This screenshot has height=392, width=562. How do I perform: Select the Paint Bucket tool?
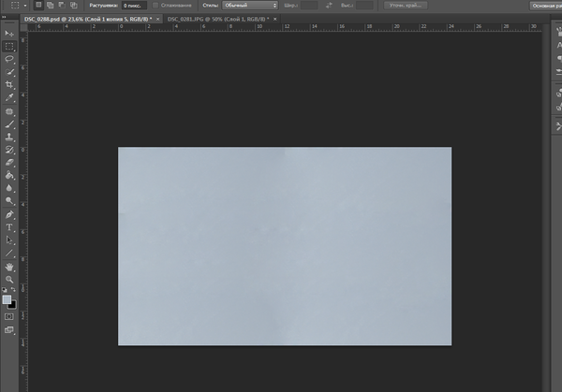tap(9, 175)
